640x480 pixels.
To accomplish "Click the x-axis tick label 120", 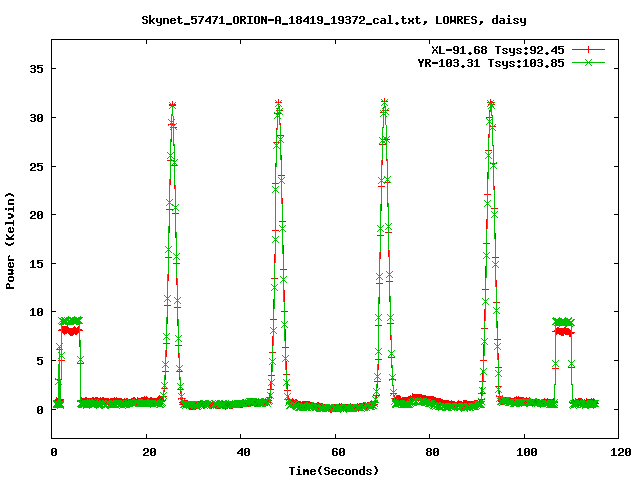I will pyautogui.click(x=621, y=452).
